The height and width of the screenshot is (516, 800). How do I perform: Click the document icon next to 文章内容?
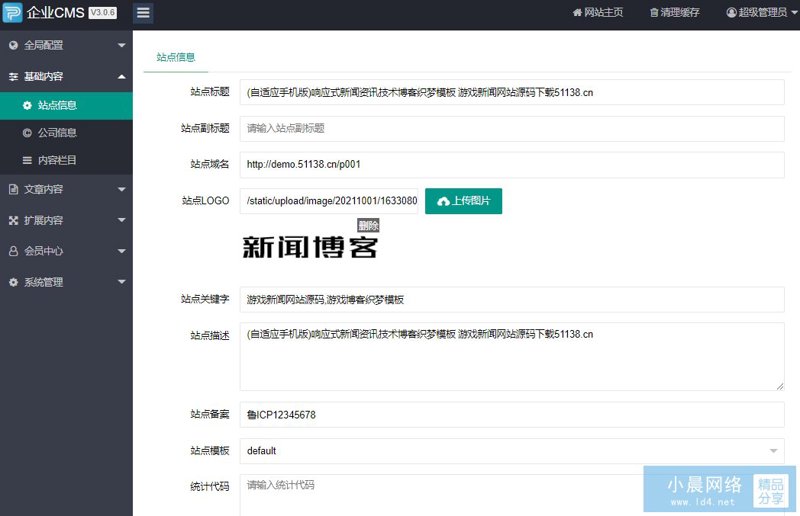click(13, 189)
